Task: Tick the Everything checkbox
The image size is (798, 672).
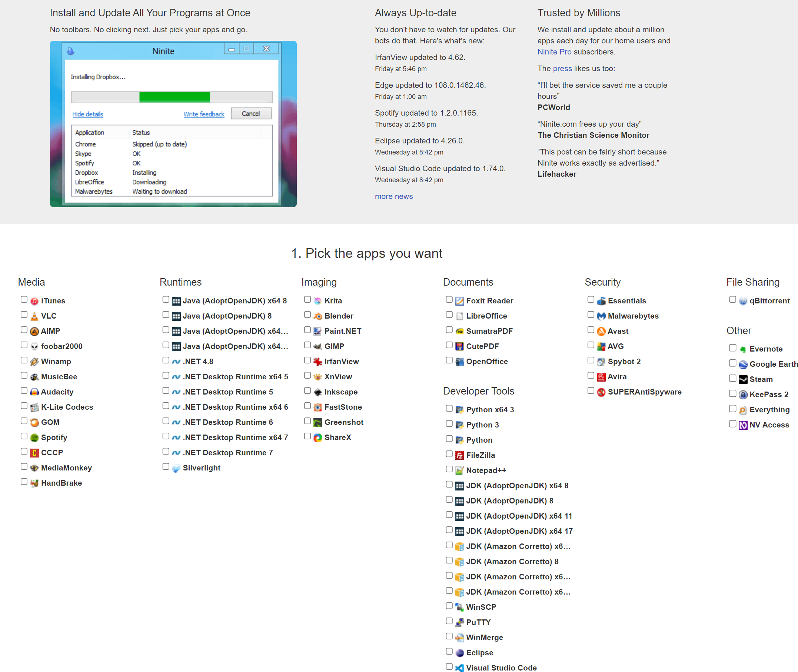Action: (x=732, y=408)
